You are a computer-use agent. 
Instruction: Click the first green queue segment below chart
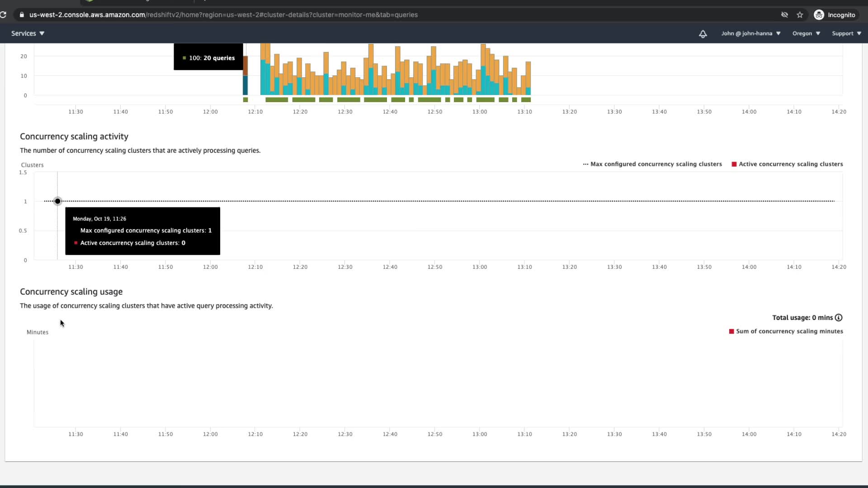[x=245, y=100]
